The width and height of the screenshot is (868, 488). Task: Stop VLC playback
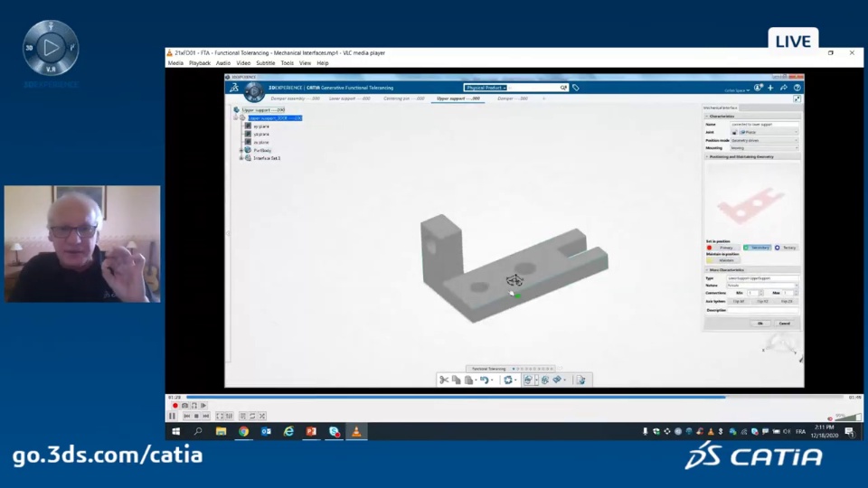pyautogui.click(x=196, y=416)
